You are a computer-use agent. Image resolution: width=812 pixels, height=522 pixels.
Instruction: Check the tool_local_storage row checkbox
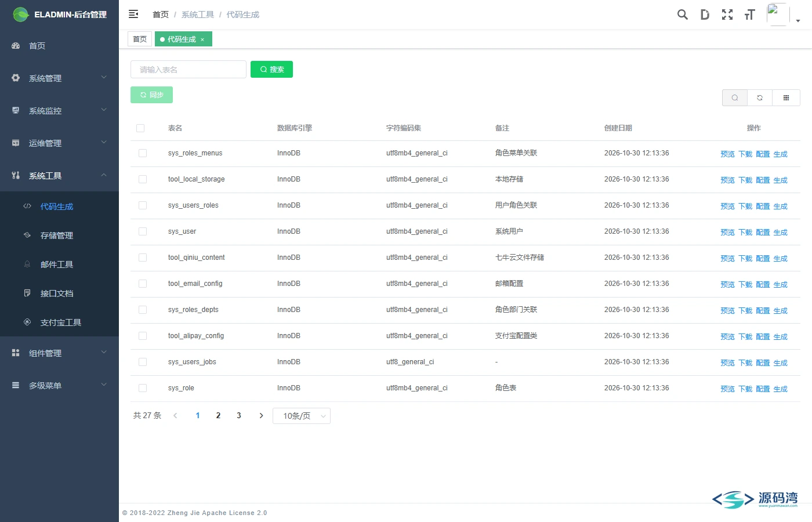click(x=143, y=179)
